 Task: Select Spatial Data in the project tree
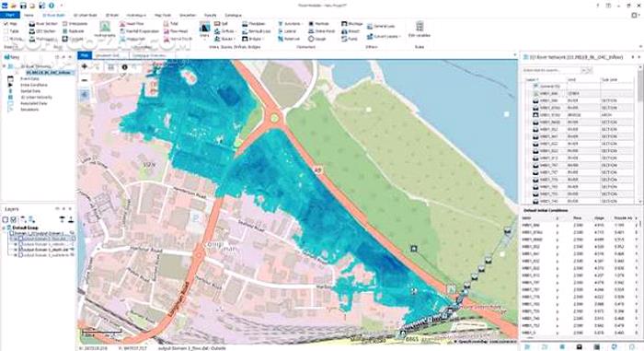30,91
